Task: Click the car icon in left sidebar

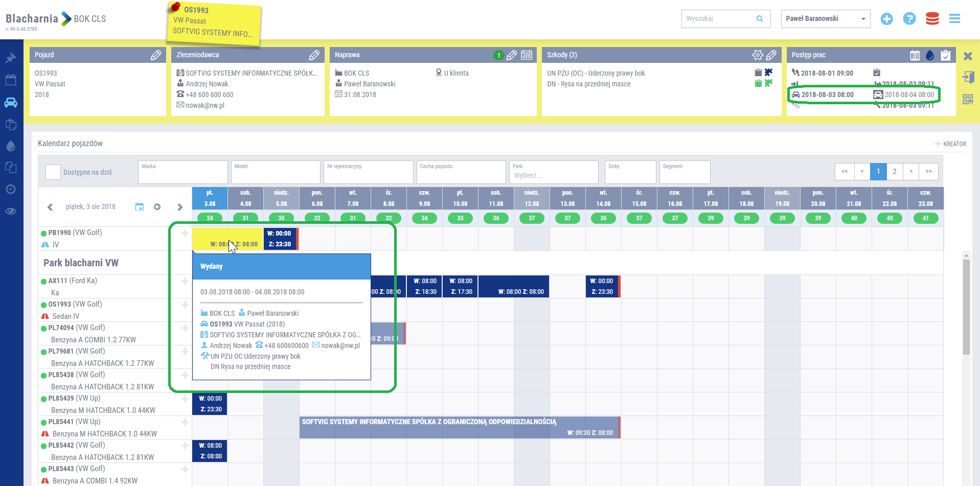Action: [x=11, y=103]
